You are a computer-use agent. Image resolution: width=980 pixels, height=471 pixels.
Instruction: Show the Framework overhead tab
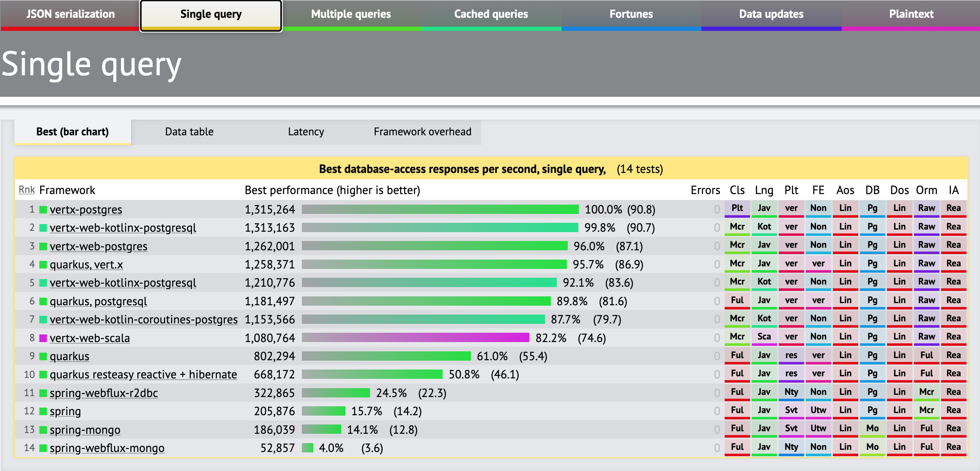[422, 132]
